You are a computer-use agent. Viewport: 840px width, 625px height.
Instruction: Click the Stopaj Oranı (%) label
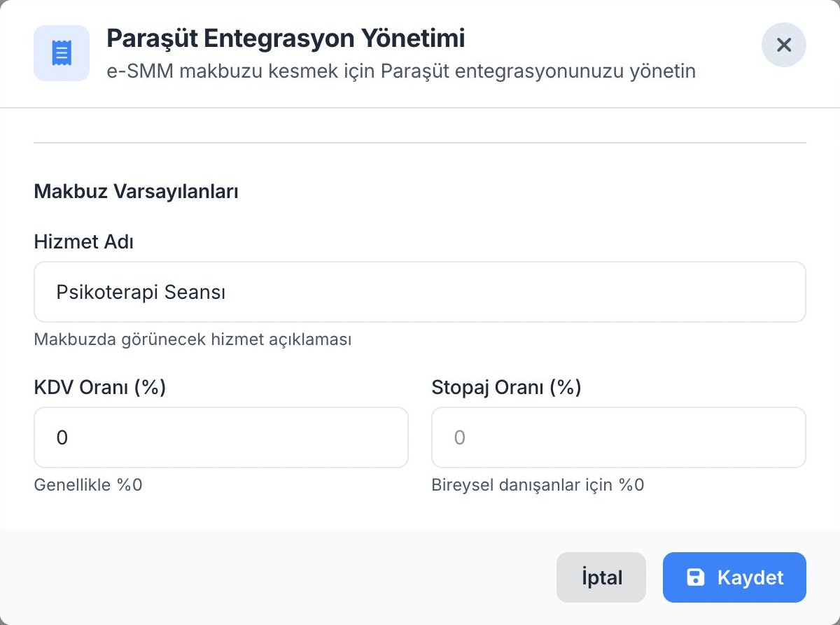[507, 387]
